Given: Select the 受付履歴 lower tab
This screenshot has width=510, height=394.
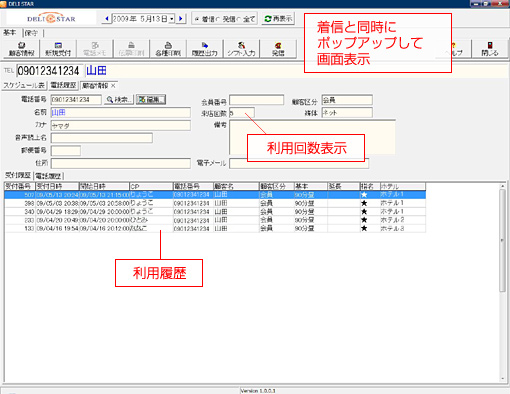Looking at the screenshot, I should point(18,175).
